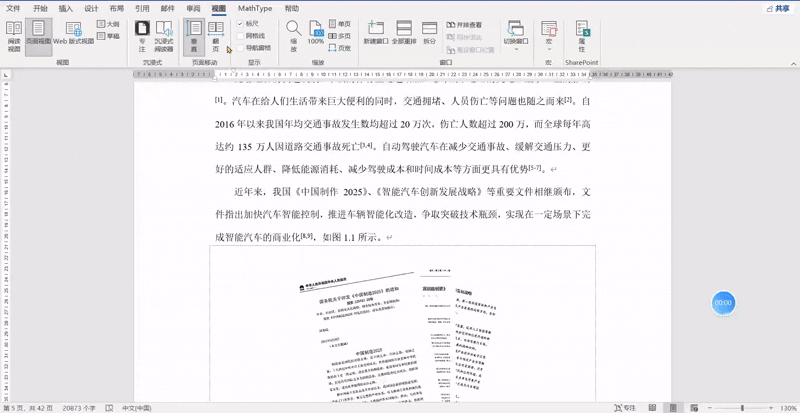The width and height of the screenshot is (800, 413).
Task: Open the Zoom (缩放) dialog
Action: [293, 37]
